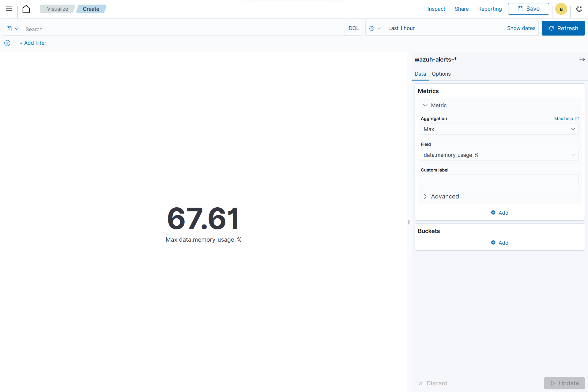The height and width of the screenshot is (392, 588).
Task: Click the Max data.memory_usage_% metric label
Action: point(203,240)
